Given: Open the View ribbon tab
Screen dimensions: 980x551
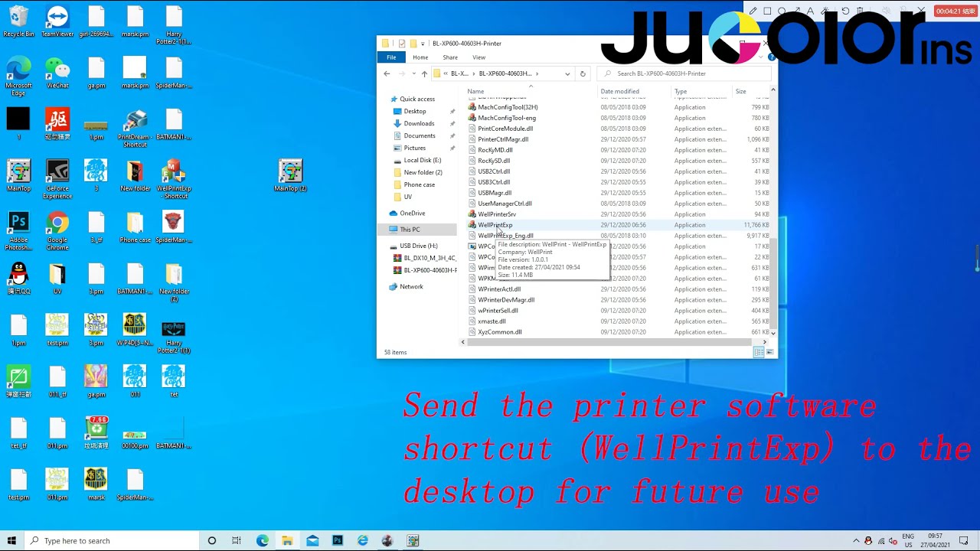Looking at the screenshot, I should coord(479,57).
